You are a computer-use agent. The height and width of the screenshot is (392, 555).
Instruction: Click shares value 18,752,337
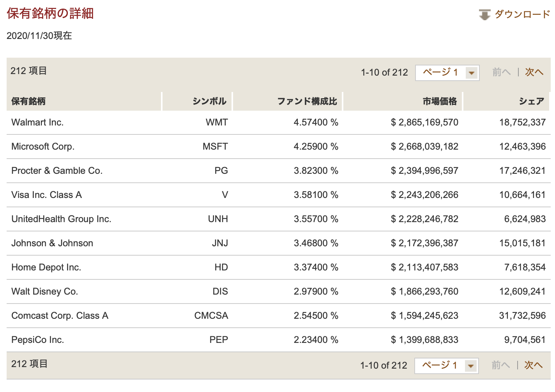point(522,122)
